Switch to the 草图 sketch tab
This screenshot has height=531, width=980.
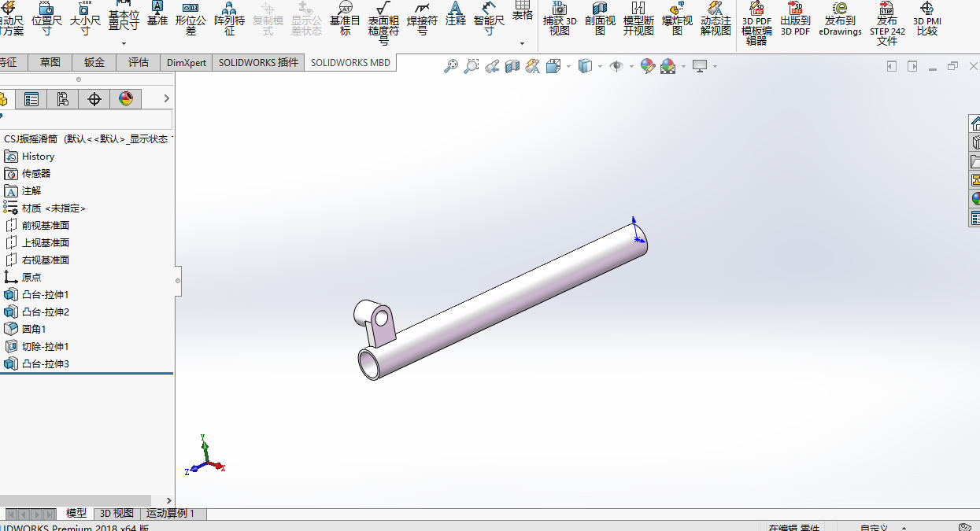(x=50, y=62)
